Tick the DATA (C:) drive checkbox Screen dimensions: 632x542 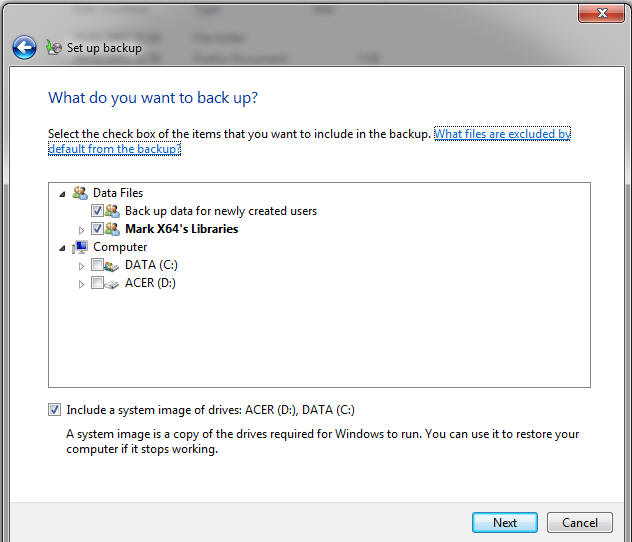[x=97, y=266]
